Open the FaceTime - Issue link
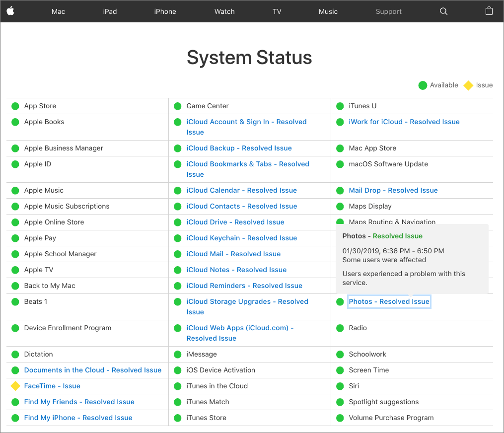The height and width of the screenshot is (433, 504). coord(52,386)
